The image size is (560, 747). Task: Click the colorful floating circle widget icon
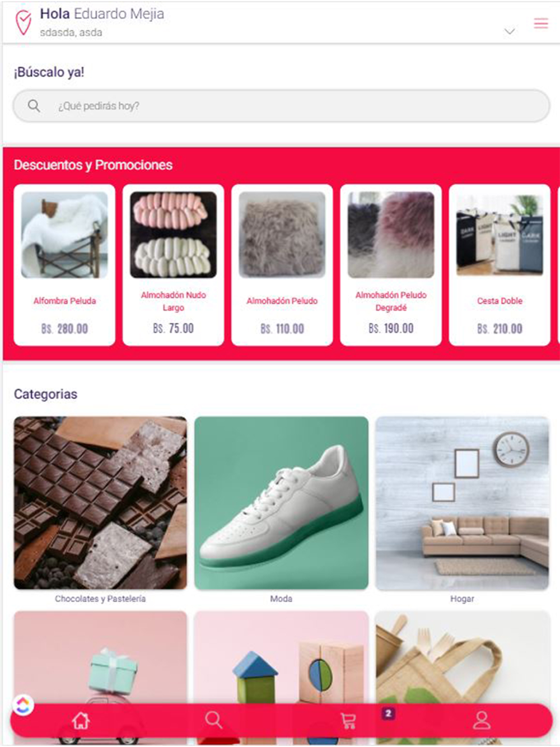click(22, 705)
